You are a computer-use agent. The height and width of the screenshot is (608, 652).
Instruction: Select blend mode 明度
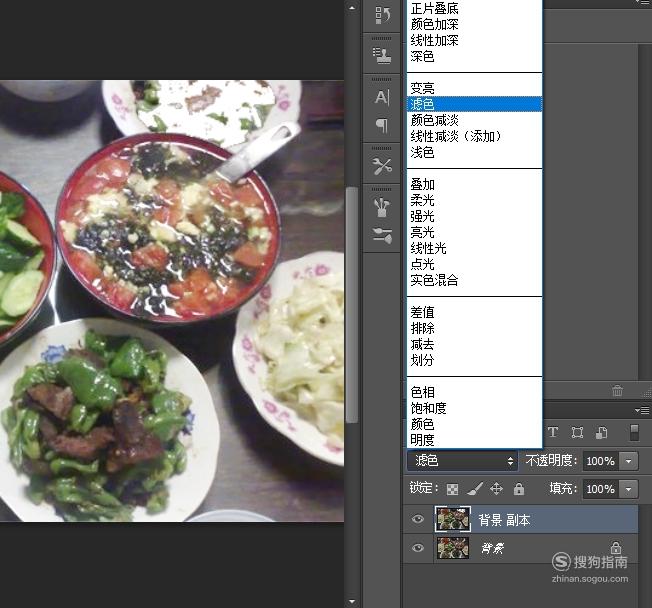pyautogui.click(x=475, y=440)
